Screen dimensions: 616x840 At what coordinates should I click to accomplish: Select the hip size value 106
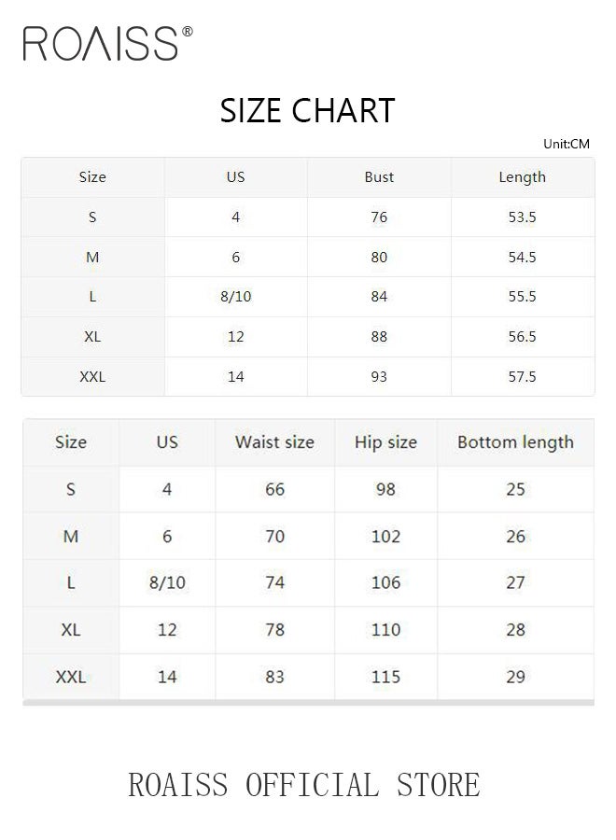(385, 582)
